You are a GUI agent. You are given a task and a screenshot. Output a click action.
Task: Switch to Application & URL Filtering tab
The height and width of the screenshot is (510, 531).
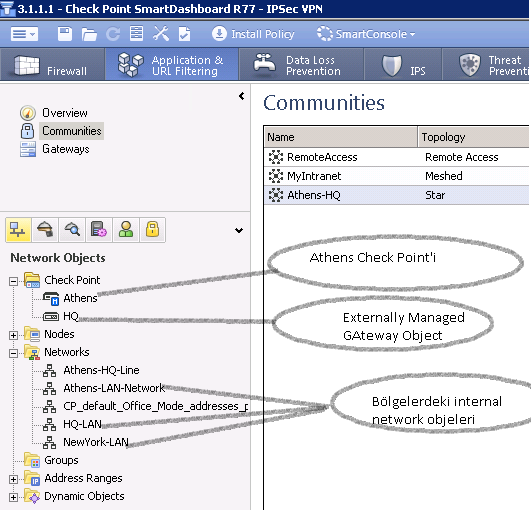tap(172, 64)
